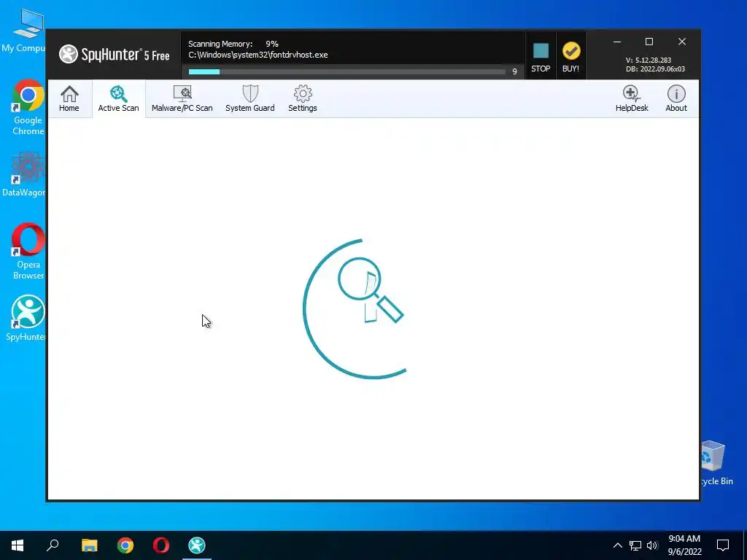Click the BUY! checkmark button
This screenshot has height=560, width=747.
[570, 56]
